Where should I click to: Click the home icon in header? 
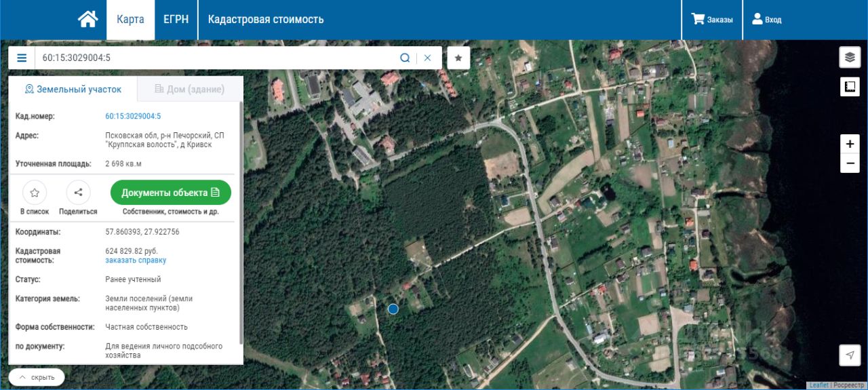pos(88,19)
